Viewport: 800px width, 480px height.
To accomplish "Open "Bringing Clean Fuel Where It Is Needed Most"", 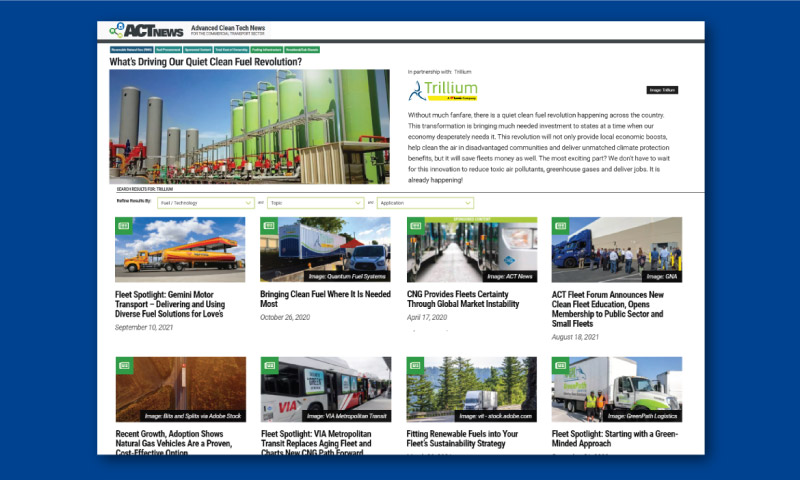I will pyautogui.click(x=326, y=299).
